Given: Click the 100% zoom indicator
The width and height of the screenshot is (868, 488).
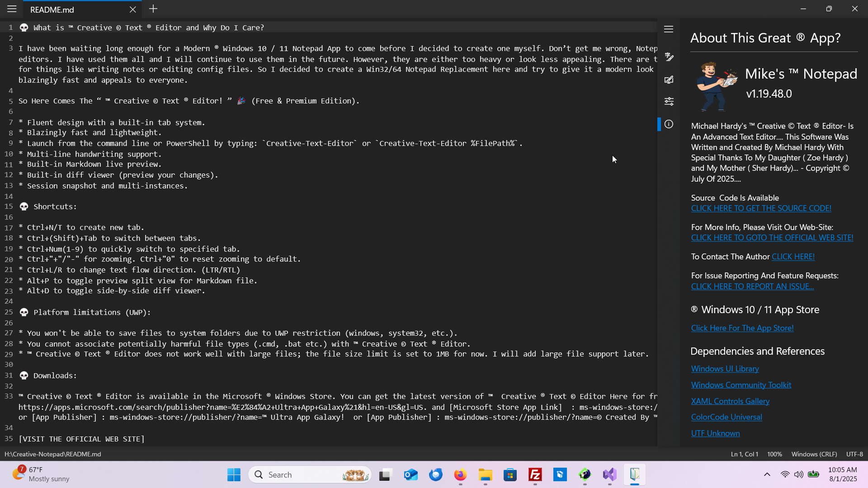Looking at the screenshot, I should point(774,454).
